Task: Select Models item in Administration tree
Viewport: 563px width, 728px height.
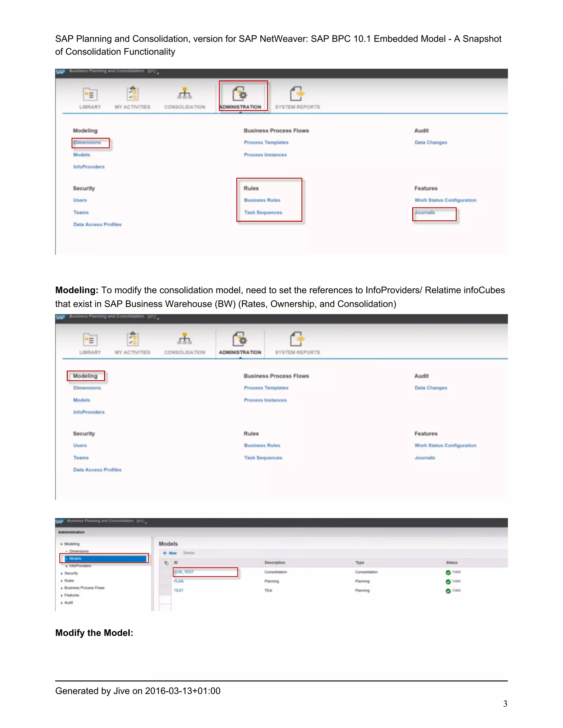Action: tap(75, 558)
